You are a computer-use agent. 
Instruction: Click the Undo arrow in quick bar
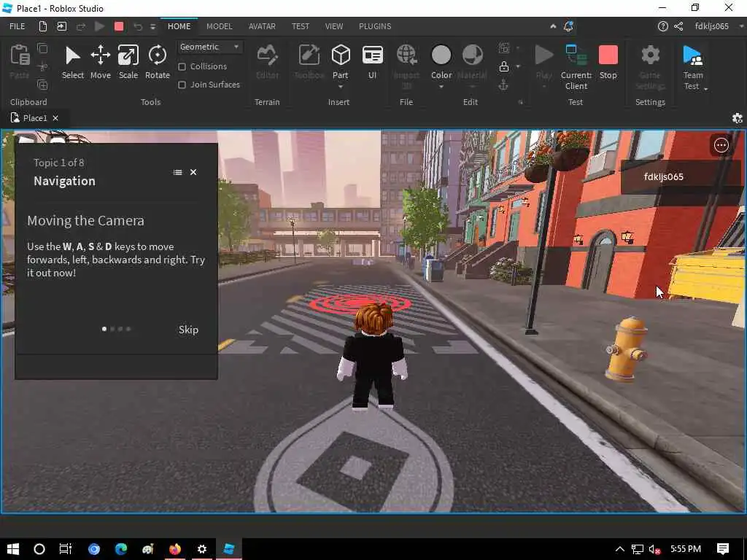pyautogui.click(x=138, y=26)
